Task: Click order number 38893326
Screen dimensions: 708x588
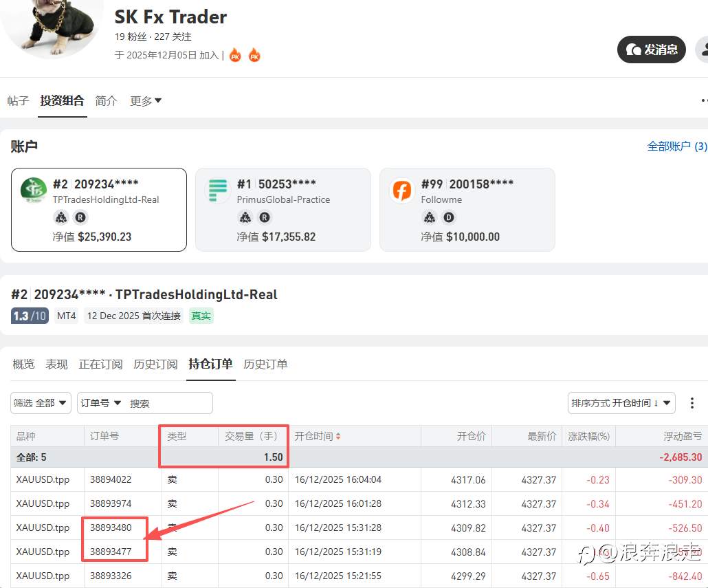Action: coord(111,576)
